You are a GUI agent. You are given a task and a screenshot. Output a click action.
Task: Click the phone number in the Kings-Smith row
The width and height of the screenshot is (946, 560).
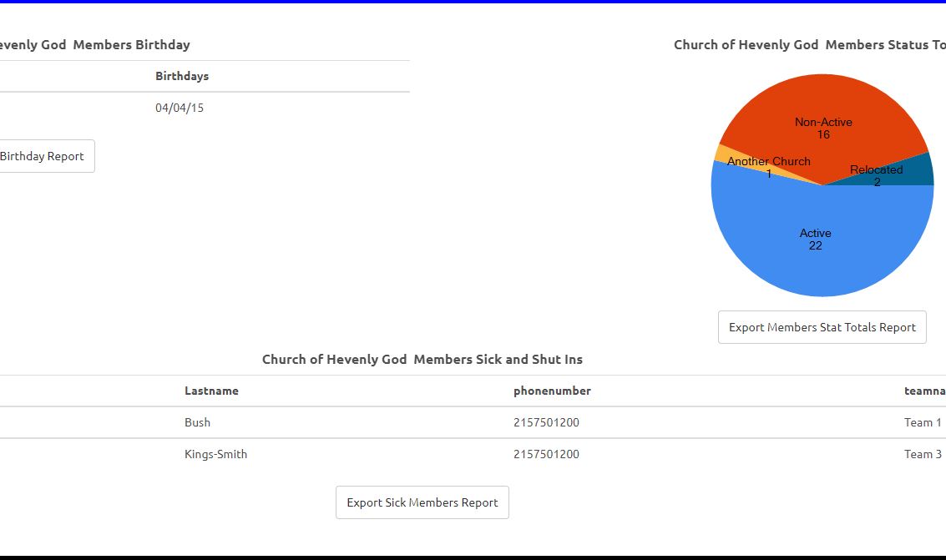(546, 454)
